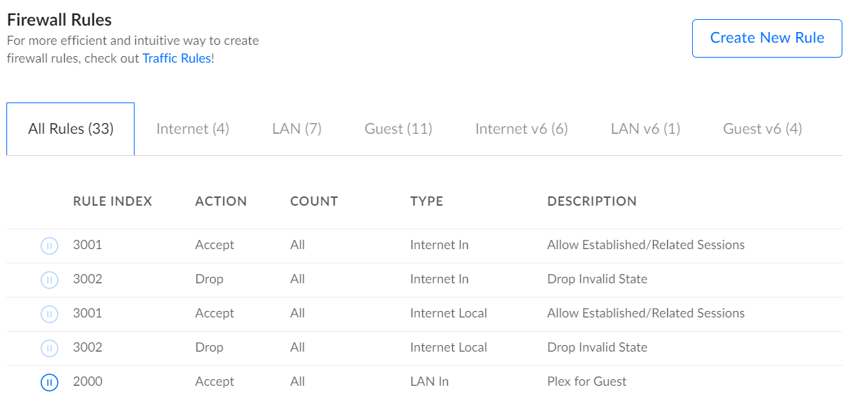View the LAN v6 (1) tab
The height and width of the screenshot is (395, 868).
pos(645,129)
